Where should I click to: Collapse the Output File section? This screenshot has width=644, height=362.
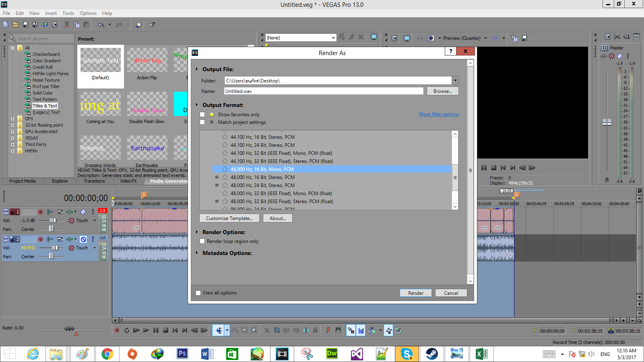[197, 69]
